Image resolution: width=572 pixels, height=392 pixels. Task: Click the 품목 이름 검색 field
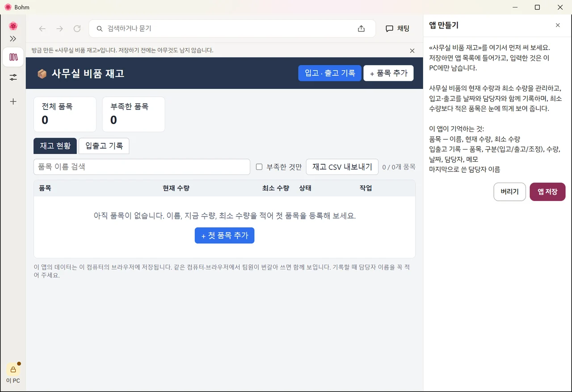coord(142,167)
